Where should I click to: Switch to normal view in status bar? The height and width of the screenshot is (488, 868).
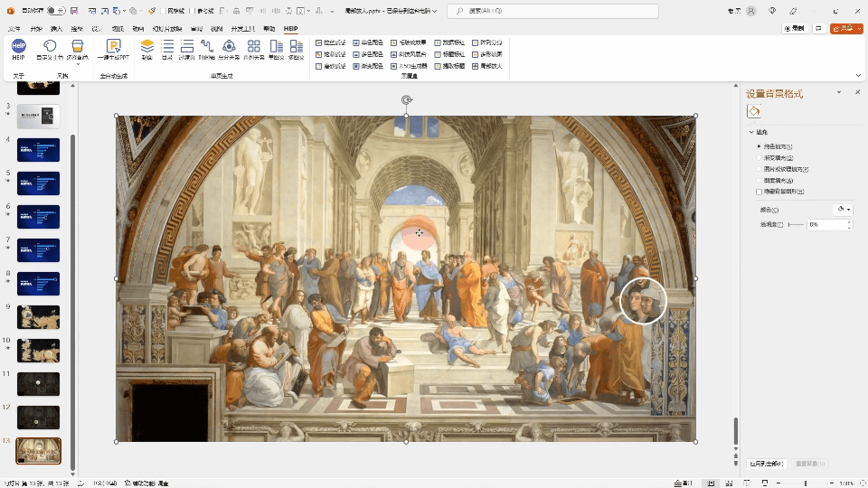[x=711, y=483]
